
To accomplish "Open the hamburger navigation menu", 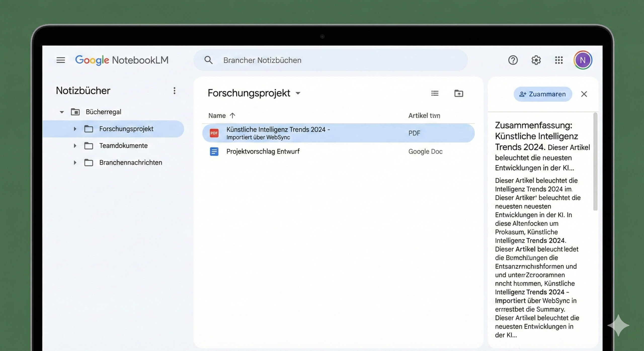I will click(x=61, y=60).
